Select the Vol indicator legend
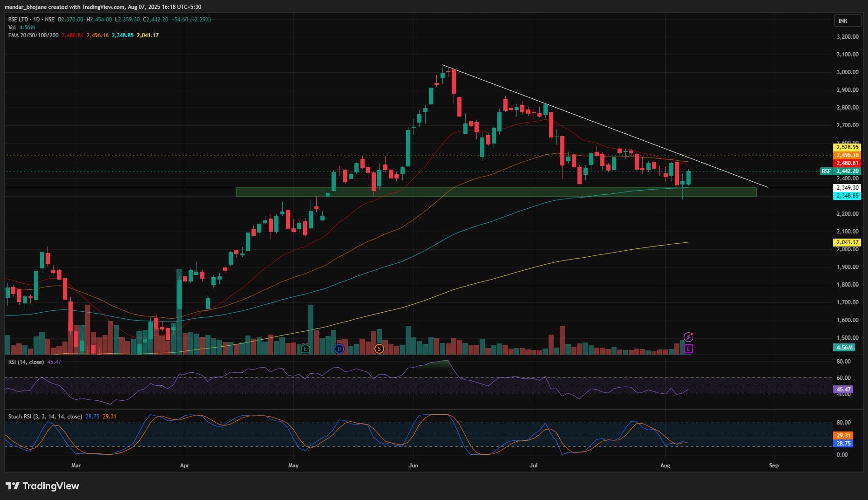868x500 pixels. [12, 27]
